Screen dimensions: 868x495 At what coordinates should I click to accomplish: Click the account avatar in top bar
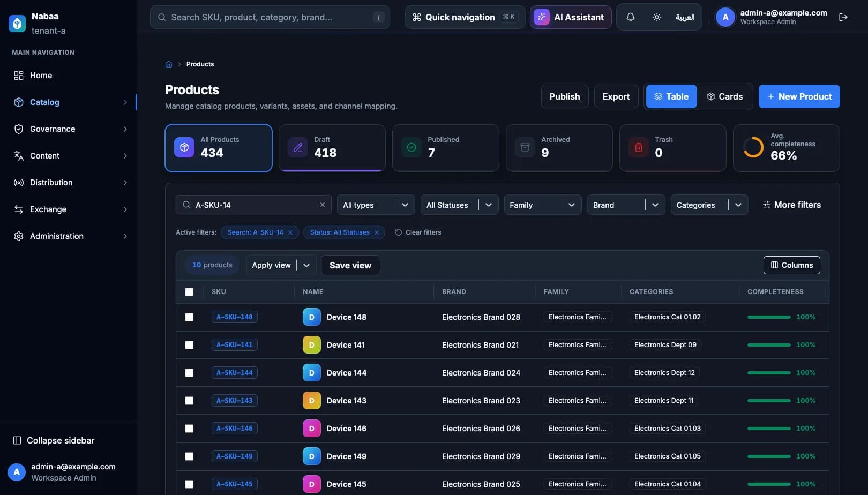click(725, 17)
